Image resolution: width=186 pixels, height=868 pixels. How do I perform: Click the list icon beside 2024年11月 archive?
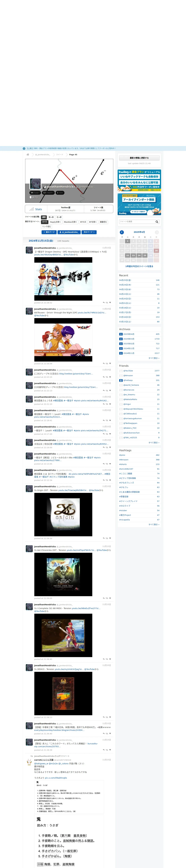(x=121, y=353)
